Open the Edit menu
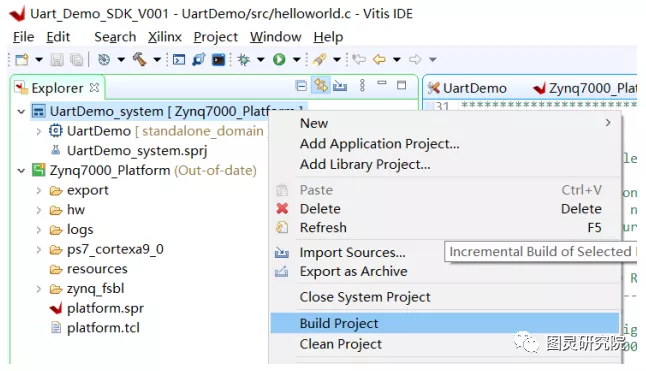The height and width of the screenshot is (371, 646). pos(58,37)
